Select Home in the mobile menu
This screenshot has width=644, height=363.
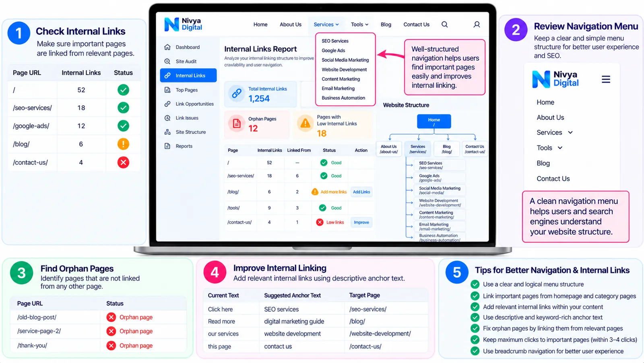(x=545, y=103)
